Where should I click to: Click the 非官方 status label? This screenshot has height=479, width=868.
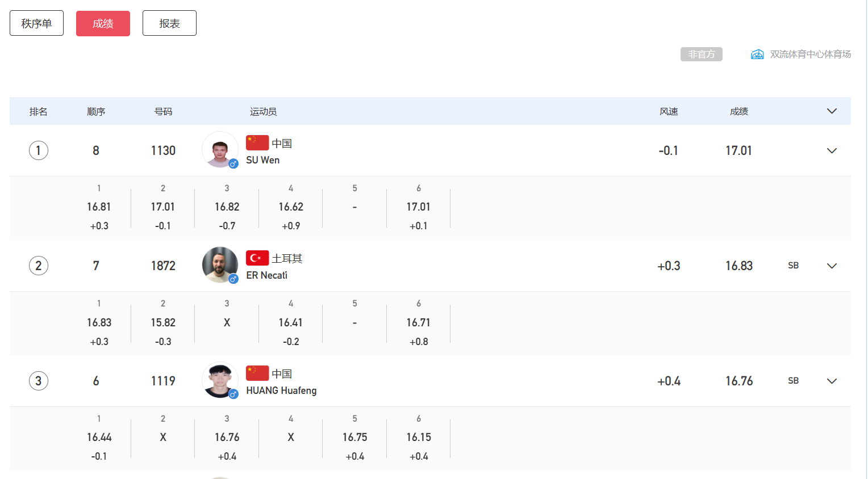point(702,54)
